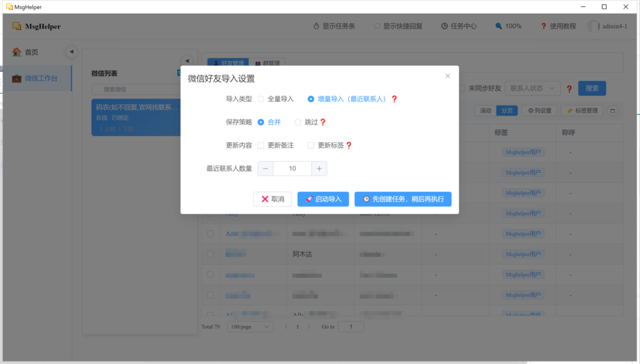
Task: Expand the 联系人状态 dropdown
Action: coord(532,89)
